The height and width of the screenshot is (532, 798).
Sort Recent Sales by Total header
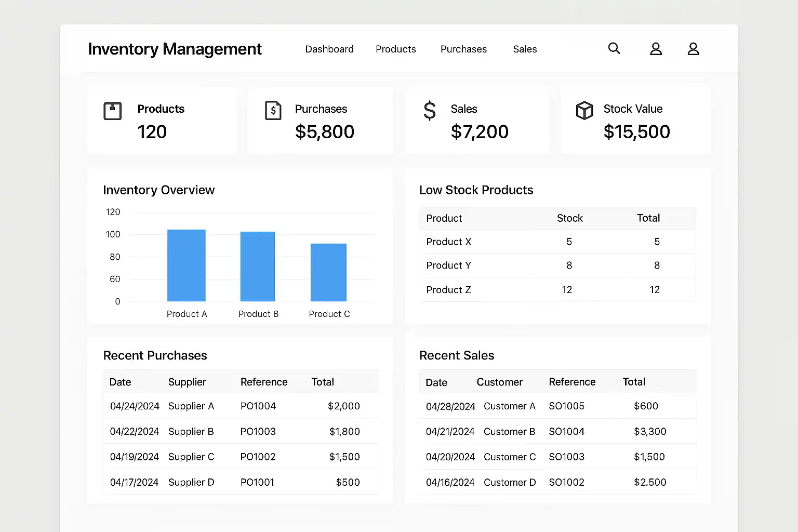coord(634,382)
